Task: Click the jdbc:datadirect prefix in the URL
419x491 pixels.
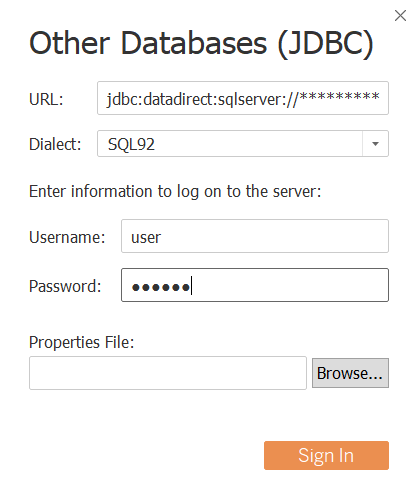Action: pyautogui.click(x=161, y=99)
